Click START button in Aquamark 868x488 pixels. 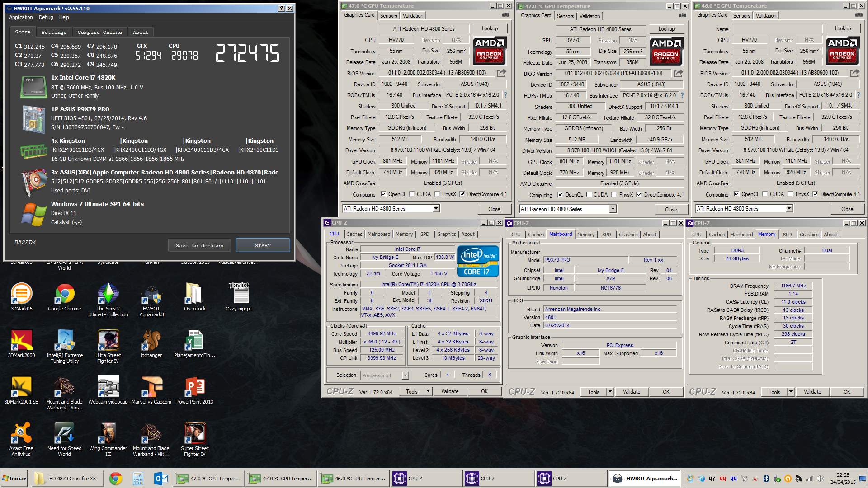pyautogui.click(x=263, y=245)
